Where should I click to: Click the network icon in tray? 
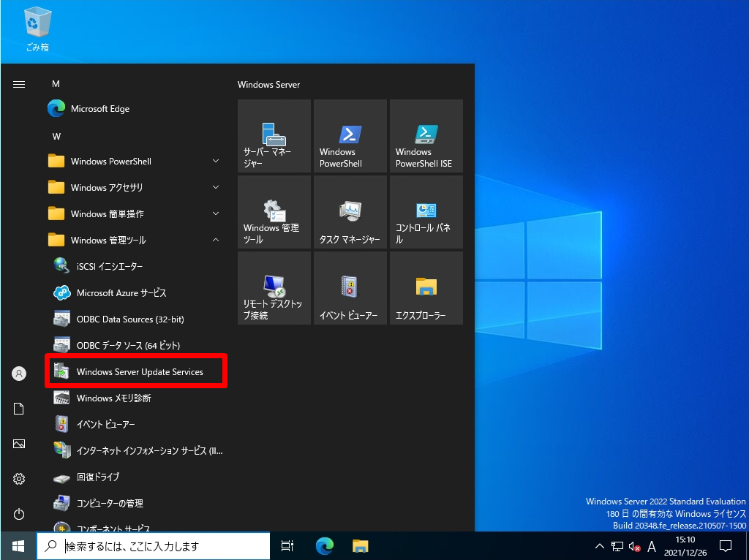click(x=617, y=546)
